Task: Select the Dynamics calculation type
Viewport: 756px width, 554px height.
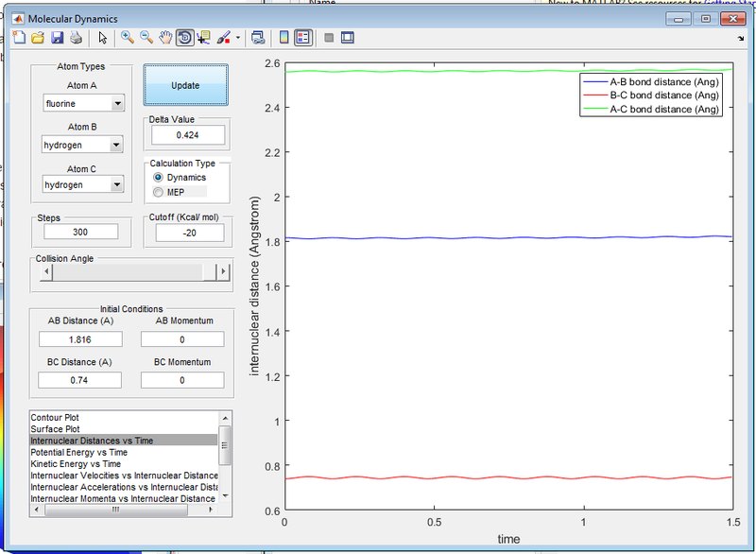Action: click(158, 178)
